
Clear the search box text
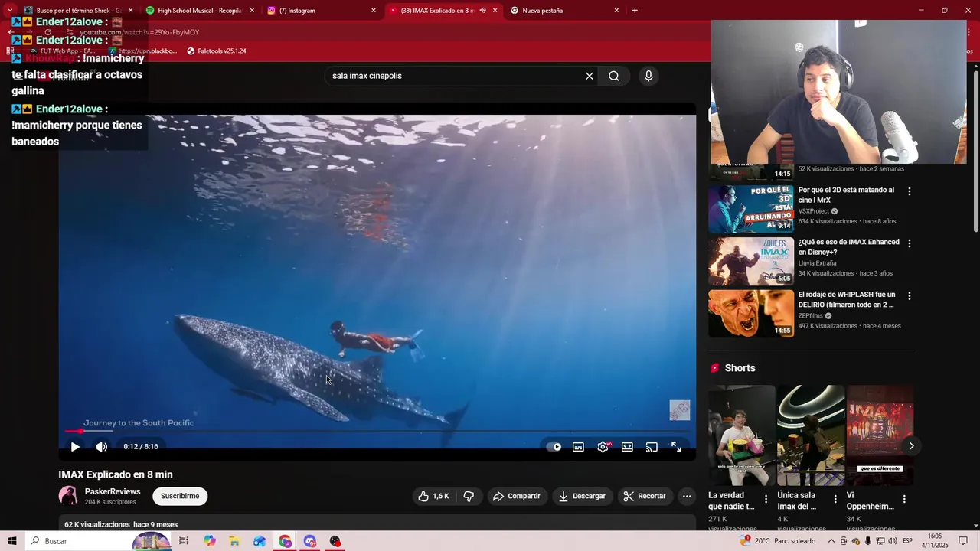[590, 76]
